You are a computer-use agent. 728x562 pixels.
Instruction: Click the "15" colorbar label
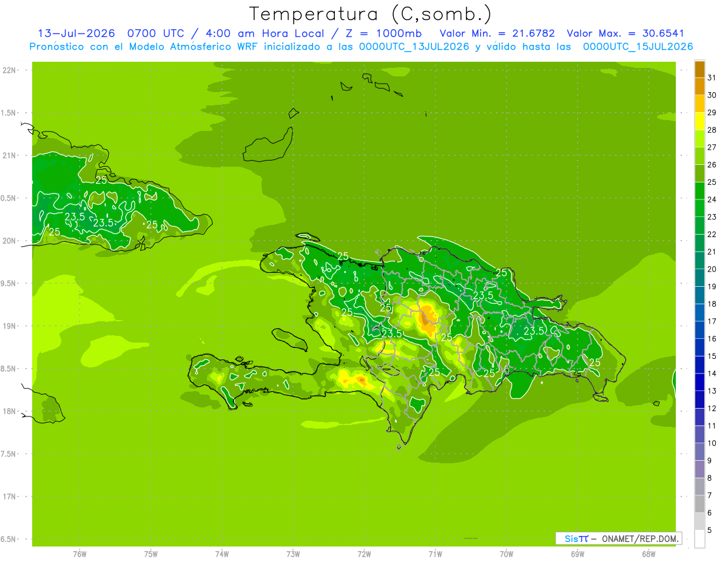[x=712, y=356]
